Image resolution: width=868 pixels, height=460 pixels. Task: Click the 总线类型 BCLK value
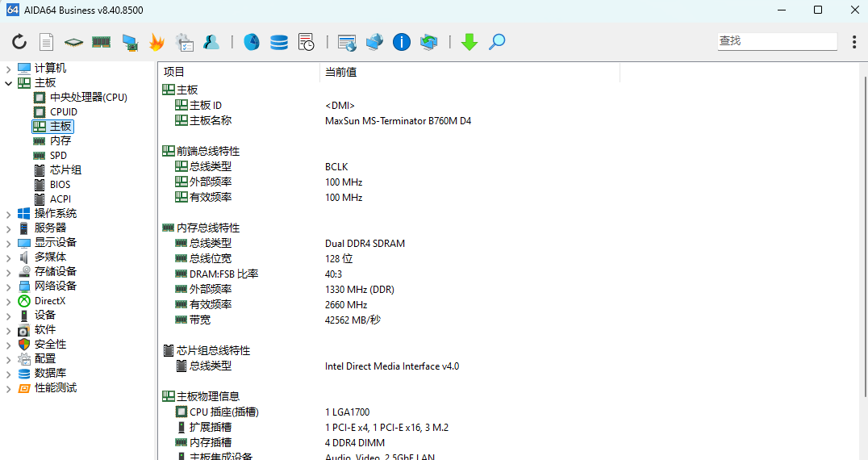336,166
